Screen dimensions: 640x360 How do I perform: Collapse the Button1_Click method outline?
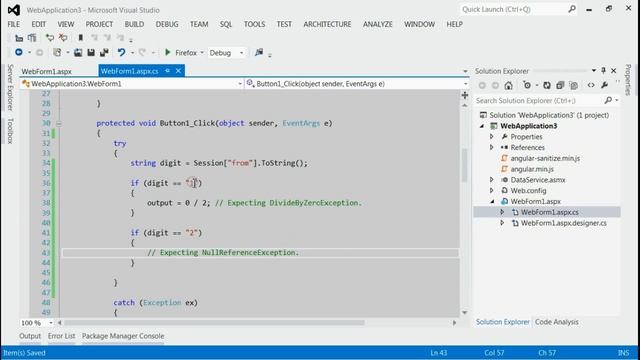tap(59, 123)
